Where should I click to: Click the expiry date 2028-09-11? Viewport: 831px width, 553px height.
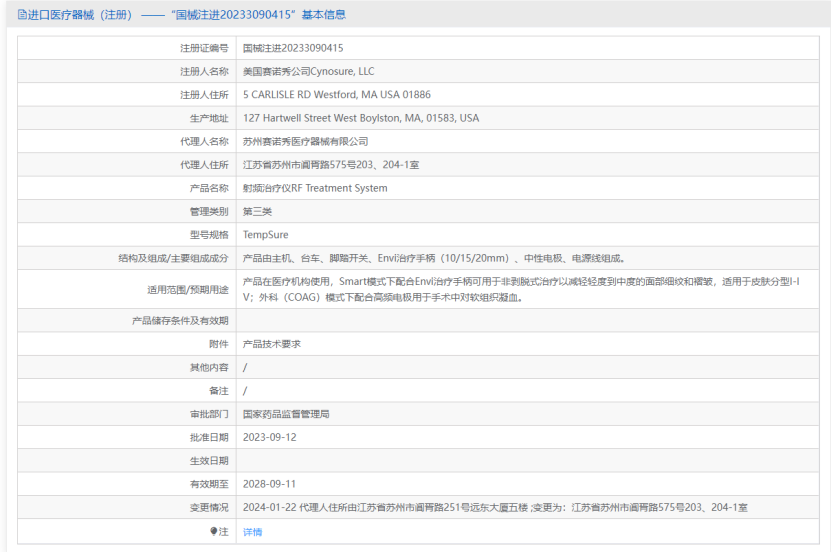(269, 484)
